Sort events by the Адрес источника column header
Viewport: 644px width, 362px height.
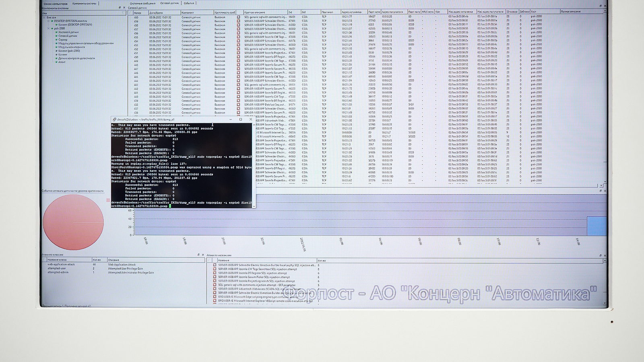click(354, 12)
